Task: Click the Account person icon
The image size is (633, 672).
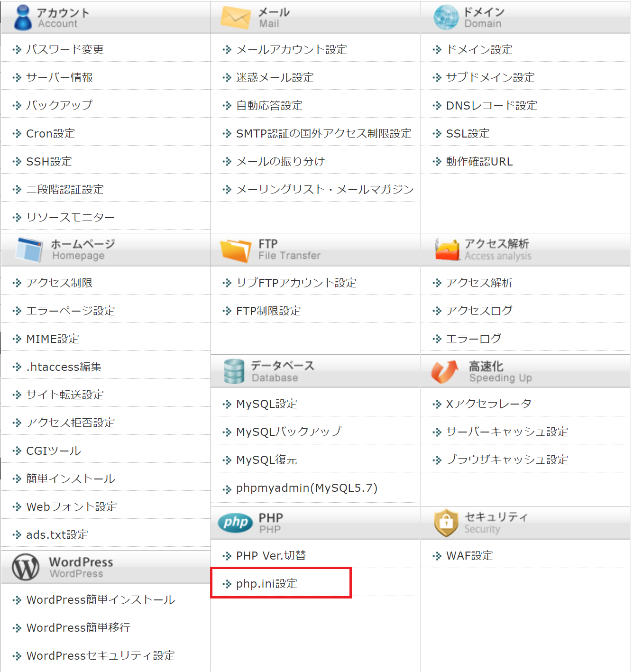Action: [22, 18]
